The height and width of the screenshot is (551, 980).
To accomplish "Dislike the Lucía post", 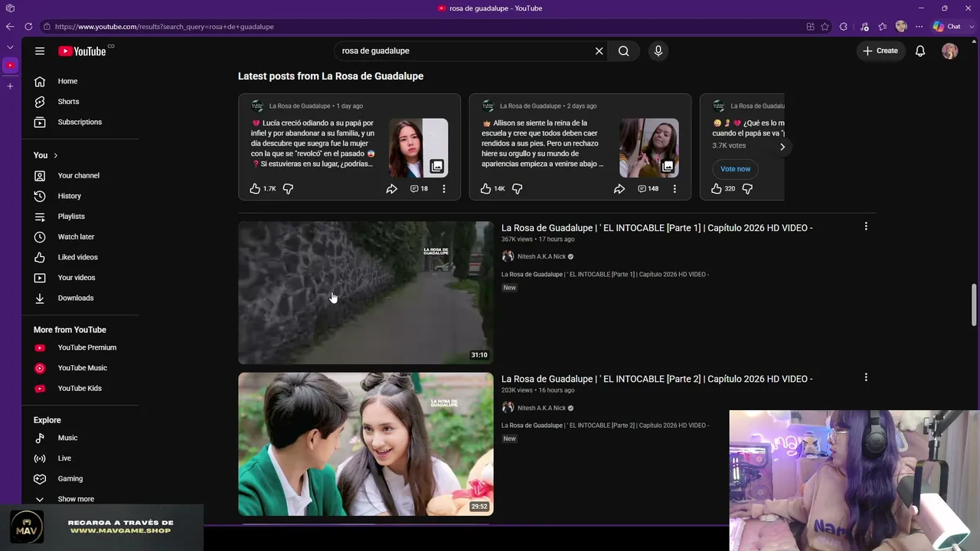I will (x=288, y=189).
